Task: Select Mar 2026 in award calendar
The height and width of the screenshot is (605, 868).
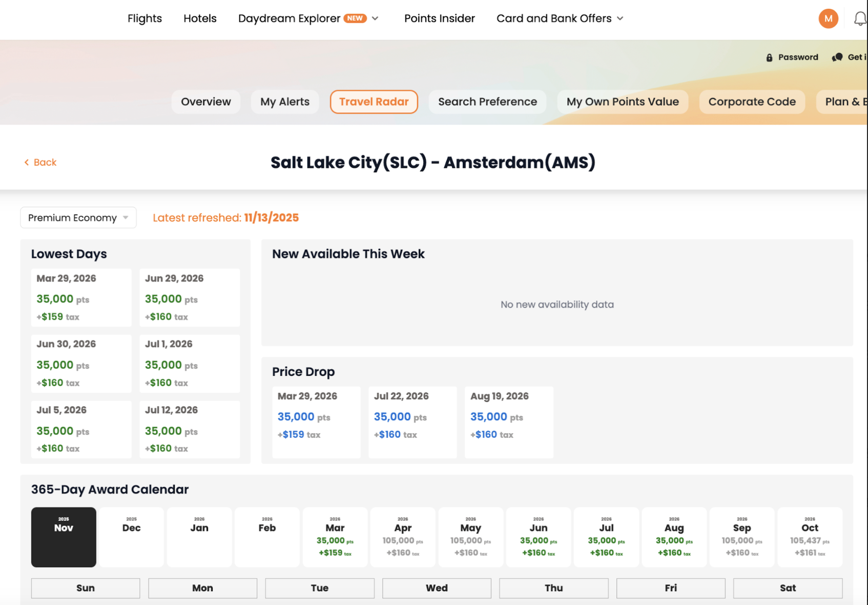Action: click(335, 537)
